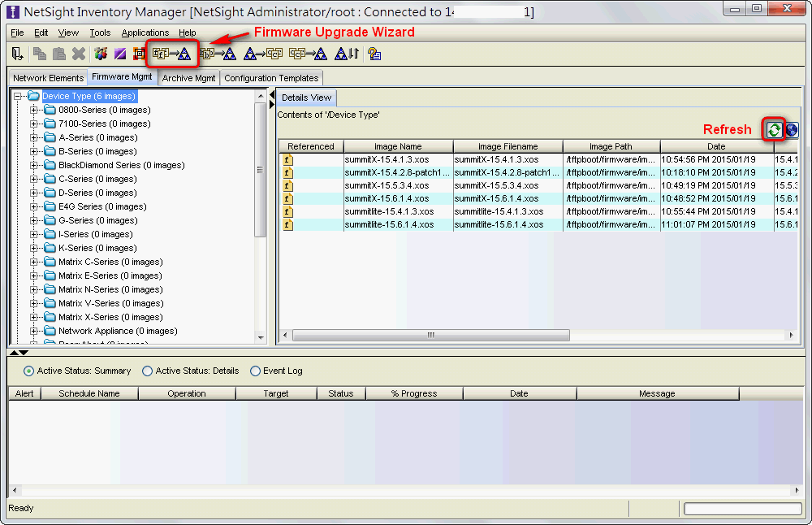The width and height of the screenshot is (812, 525).
Task: Switch to the Network Elements tab
Action: [x=48, y=78]
